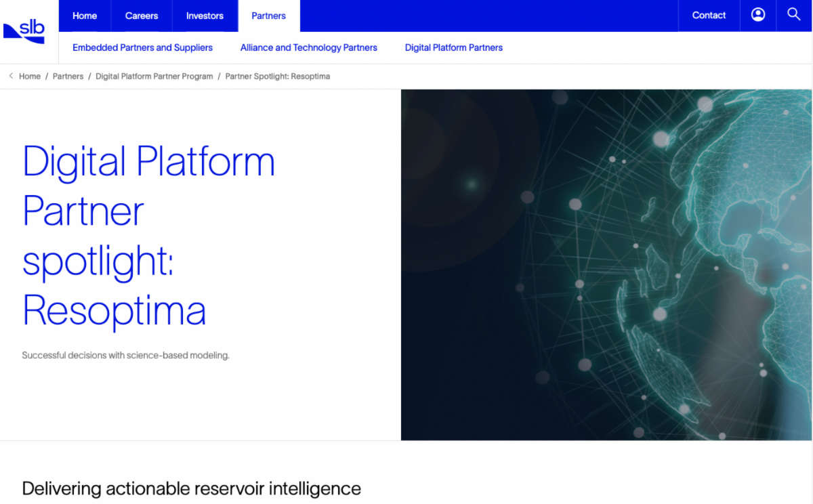The image size is (813, 504).
Task: Click the SLB logo
Action: [24, 31]
